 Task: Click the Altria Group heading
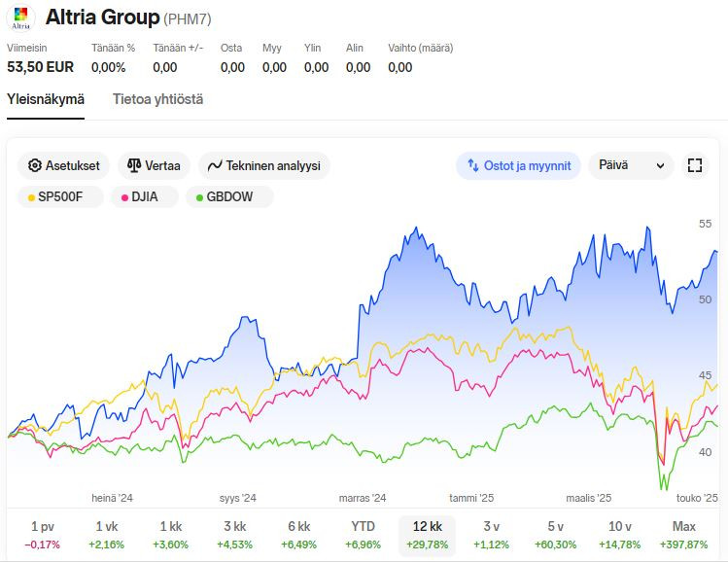(103, 18)
